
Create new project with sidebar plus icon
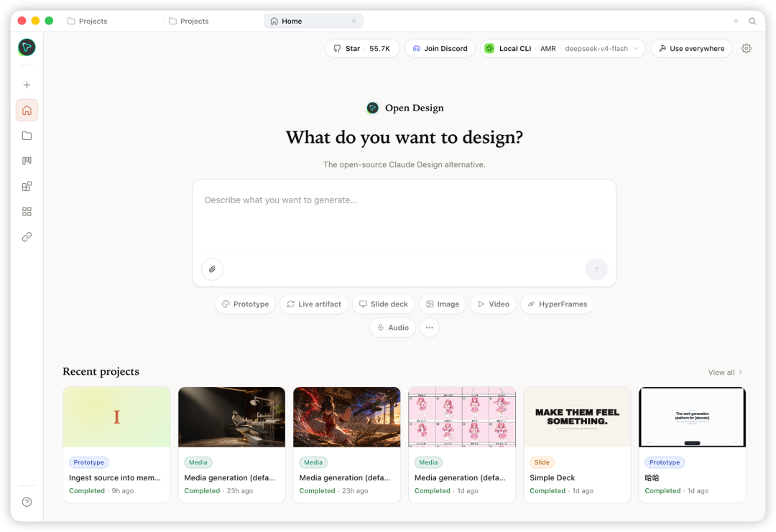tap(27, 85)
